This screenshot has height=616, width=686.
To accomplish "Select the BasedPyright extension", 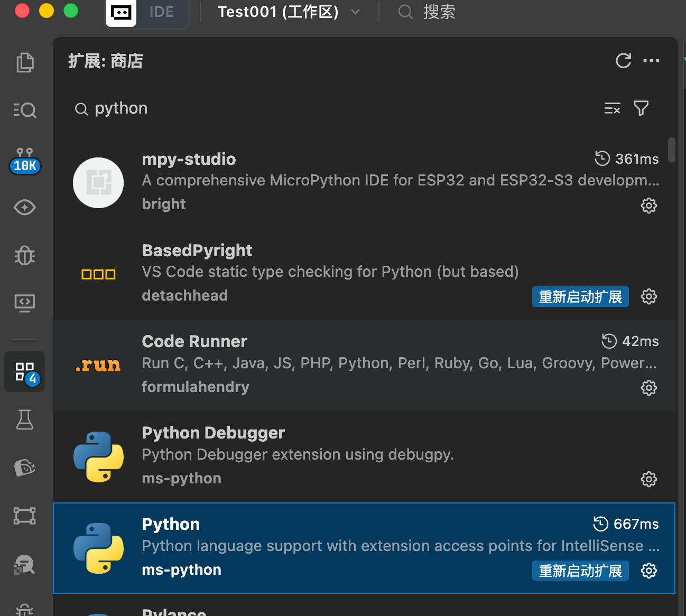I will (x=364, y=274).
